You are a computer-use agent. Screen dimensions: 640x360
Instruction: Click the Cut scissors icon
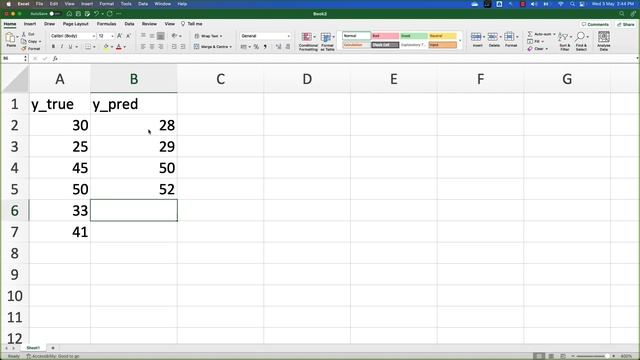pos(24,34)
